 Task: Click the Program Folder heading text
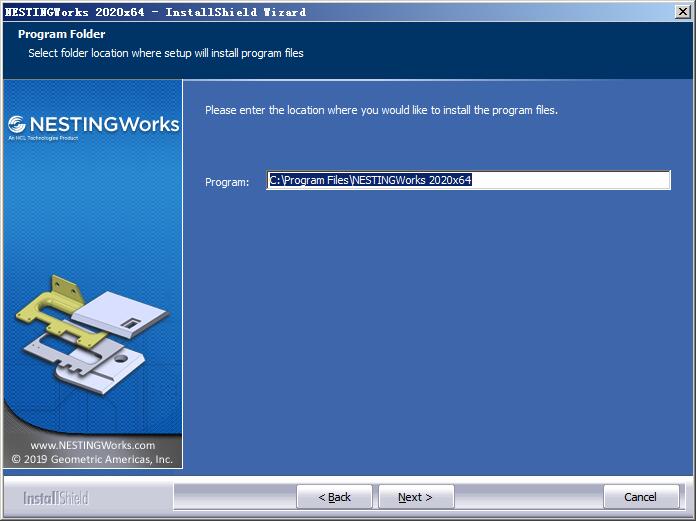[x=62, y=34]
